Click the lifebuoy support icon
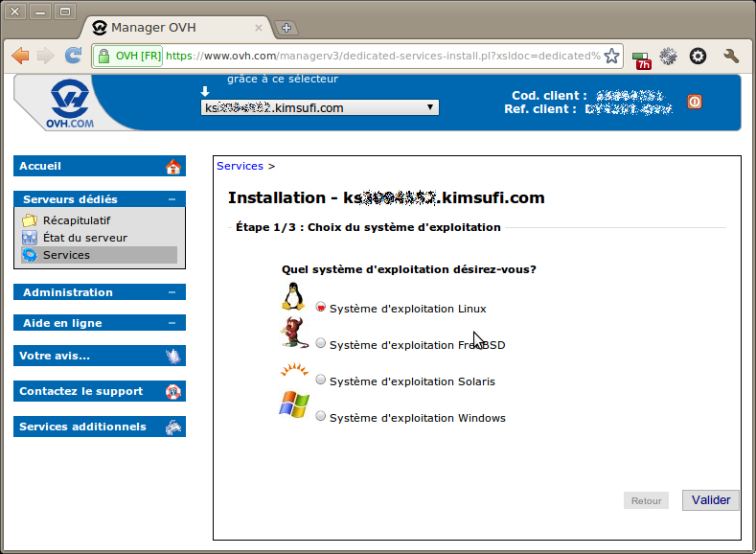The width and height of the screenshot is (756, 554). coord(173,391)
